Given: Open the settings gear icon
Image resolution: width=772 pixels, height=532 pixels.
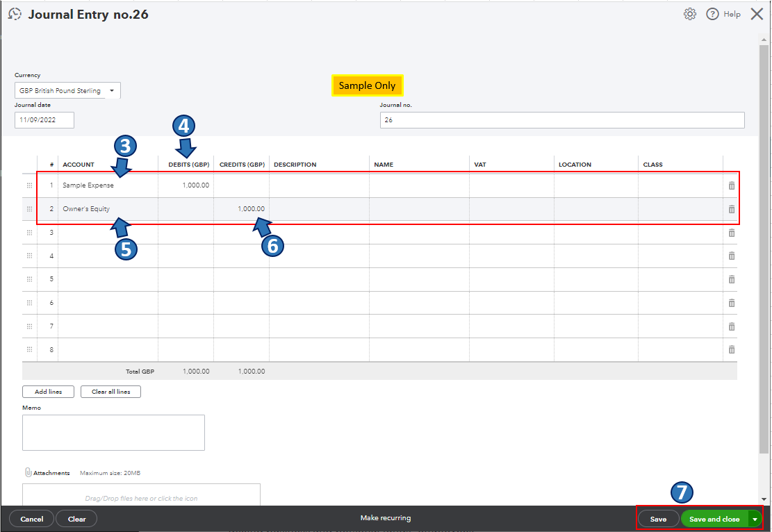Looking at the screenshot, I should tap(690, 13).
